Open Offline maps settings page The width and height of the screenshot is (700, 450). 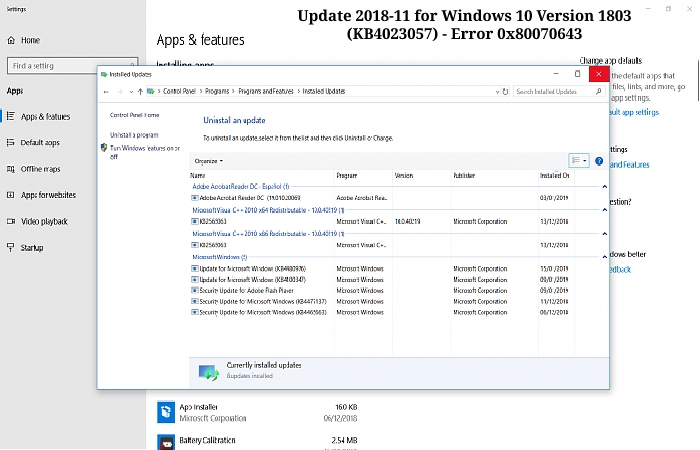40,169
